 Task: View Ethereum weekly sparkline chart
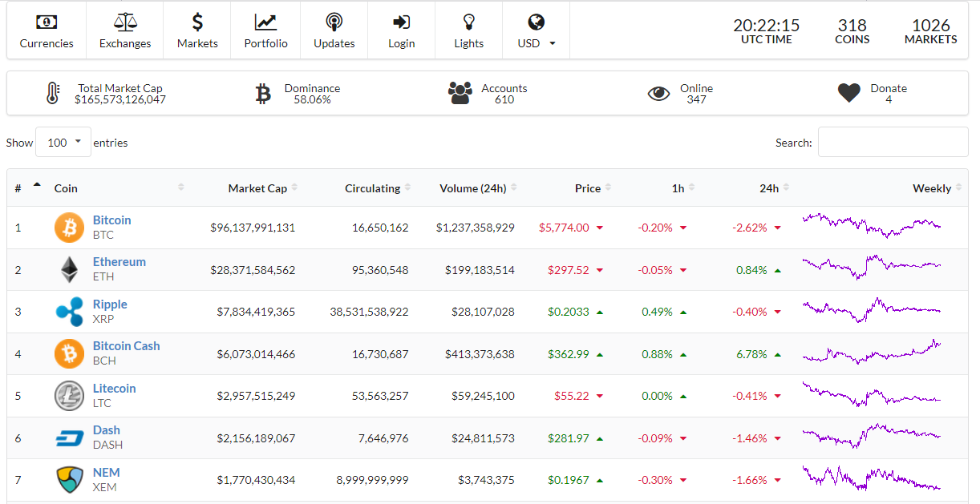click(x=872, y=267)
